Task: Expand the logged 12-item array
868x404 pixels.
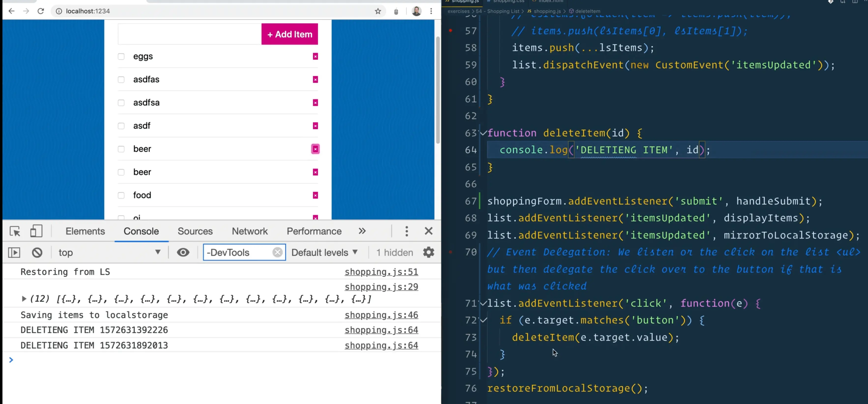Action: (24, 299)
